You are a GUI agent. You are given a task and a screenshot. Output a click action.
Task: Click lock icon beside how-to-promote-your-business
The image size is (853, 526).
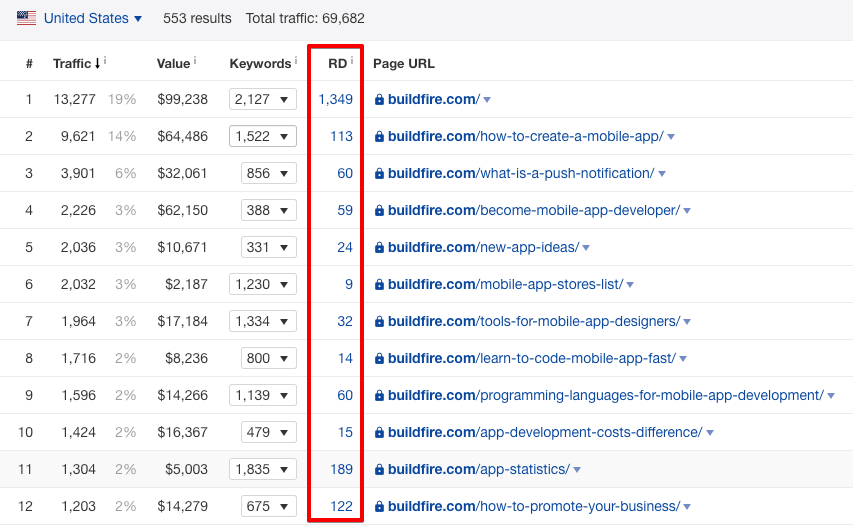tap(379, 506)
